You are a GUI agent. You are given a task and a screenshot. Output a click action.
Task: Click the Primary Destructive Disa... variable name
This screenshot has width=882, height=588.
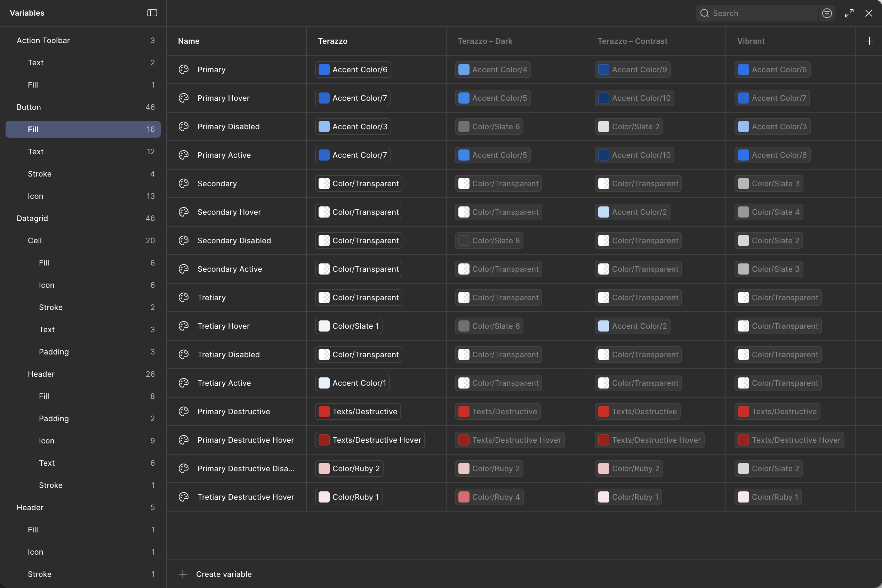click(x=246, y=468)
